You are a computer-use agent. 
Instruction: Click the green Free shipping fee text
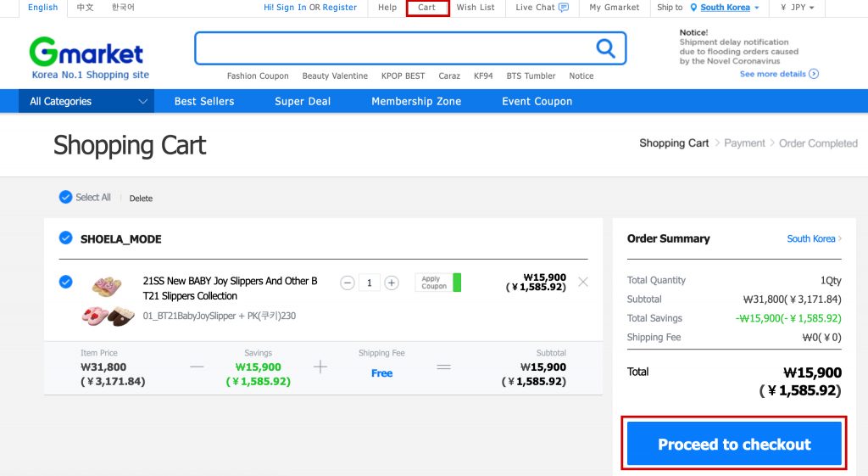(381, 373)
